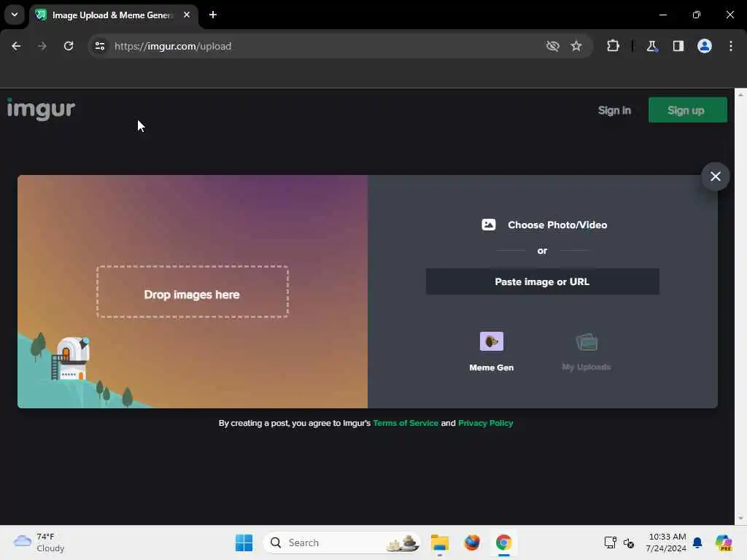
Task: Open the Extensions puzzle icon
Action: pyautogui.click(x=613, y=46)
